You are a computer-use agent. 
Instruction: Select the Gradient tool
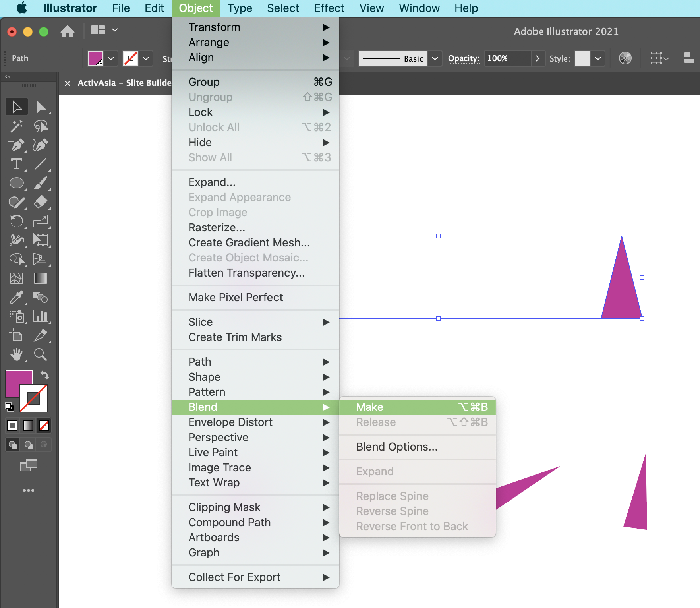[41, 278]
